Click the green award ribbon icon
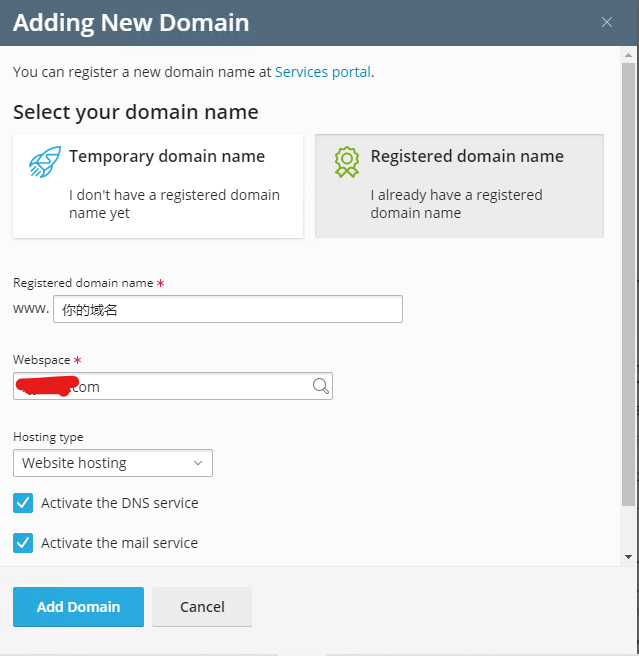 pos(346,162)
